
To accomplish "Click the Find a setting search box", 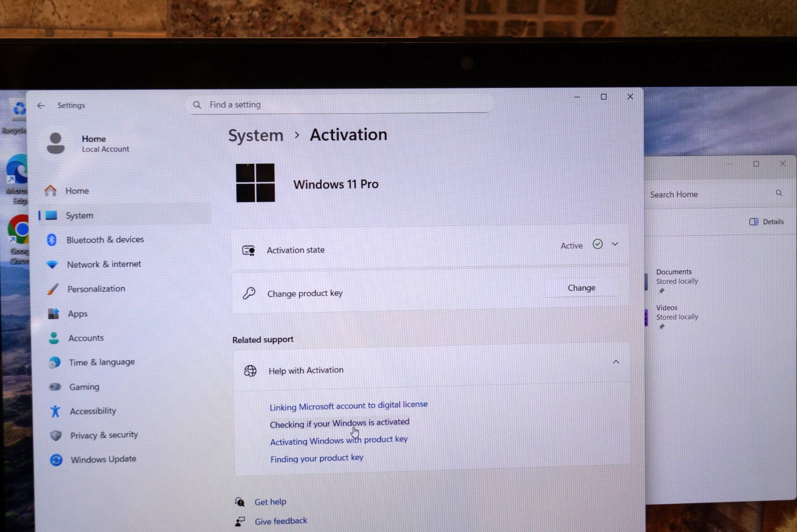I will [341, 105].
